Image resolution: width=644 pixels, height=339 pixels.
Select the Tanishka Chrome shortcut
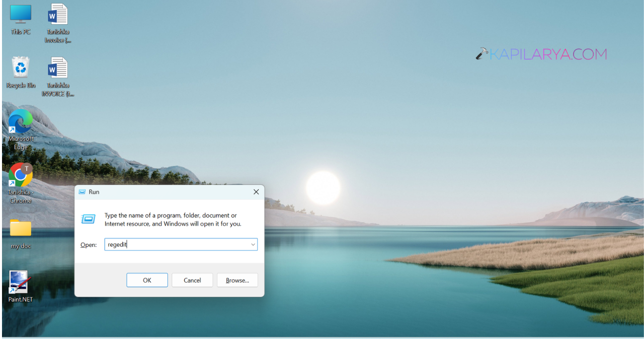point(21,183)
